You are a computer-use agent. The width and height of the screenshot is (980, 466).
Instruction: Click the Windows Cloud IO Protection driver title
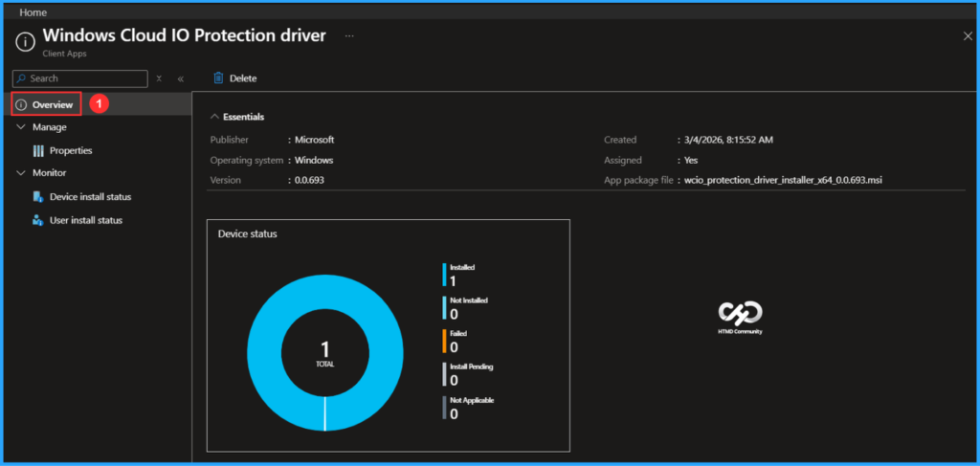[185, 35]
